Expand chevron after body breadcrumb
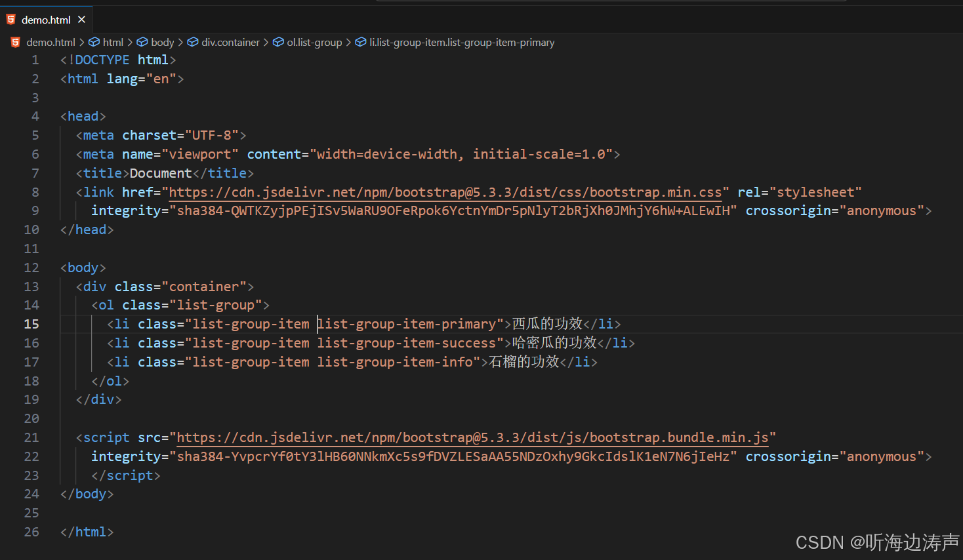The width and height of the screenshot is (963, 560). coord(180,43)
